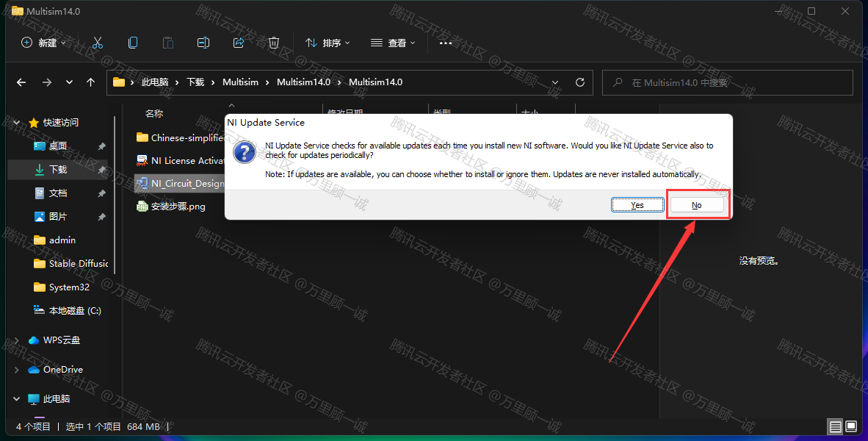This screenshot has width=868, height=441.
Task: Click the Cut scissors icon in toolbar
Action: coord(98,43)
